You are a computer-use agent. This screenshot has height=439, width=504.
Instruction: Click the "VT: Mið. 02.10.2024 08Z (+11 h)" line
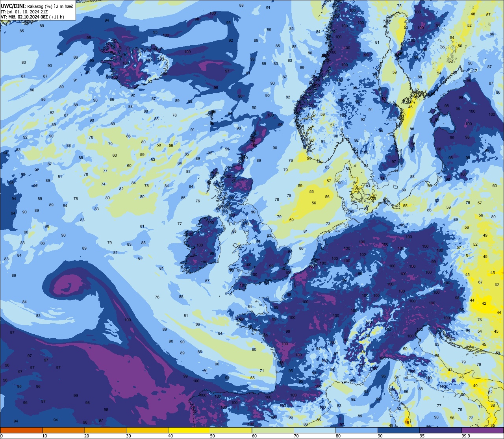pos(32,17)
